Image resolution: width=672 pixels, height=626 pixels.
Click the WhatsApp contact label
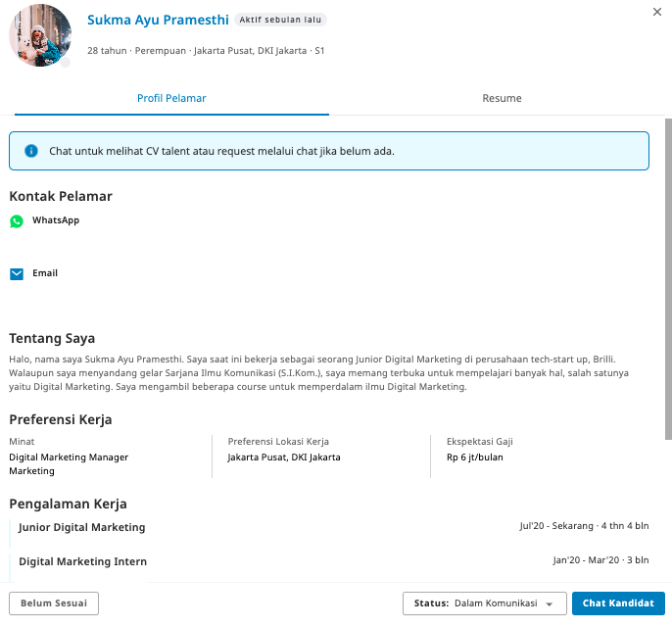(56, 220)
